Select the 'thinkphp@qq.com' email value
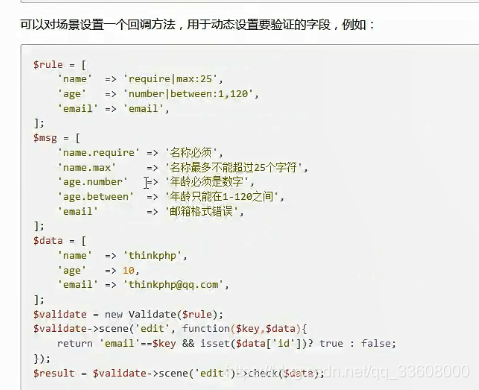The height and width of the screenshot is (390, 479). 173,285
